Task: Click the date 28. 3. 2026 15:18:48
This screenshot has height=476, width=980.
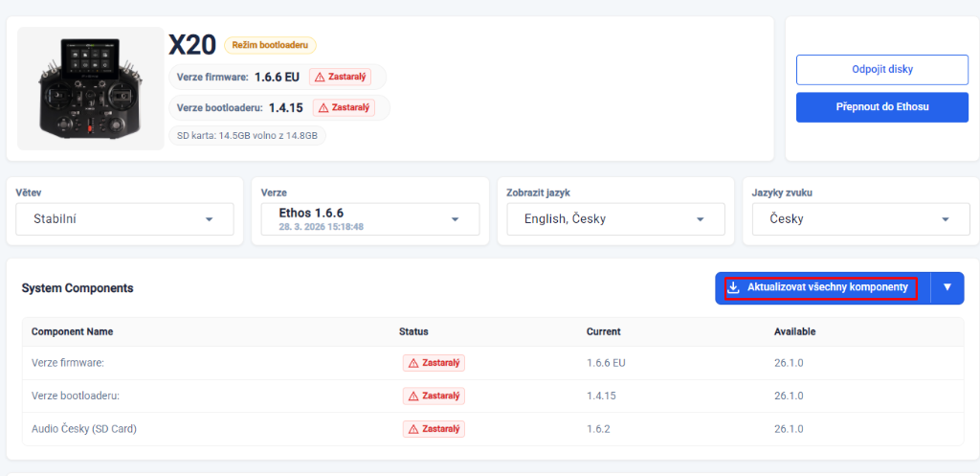Action: tap(322, 226)
